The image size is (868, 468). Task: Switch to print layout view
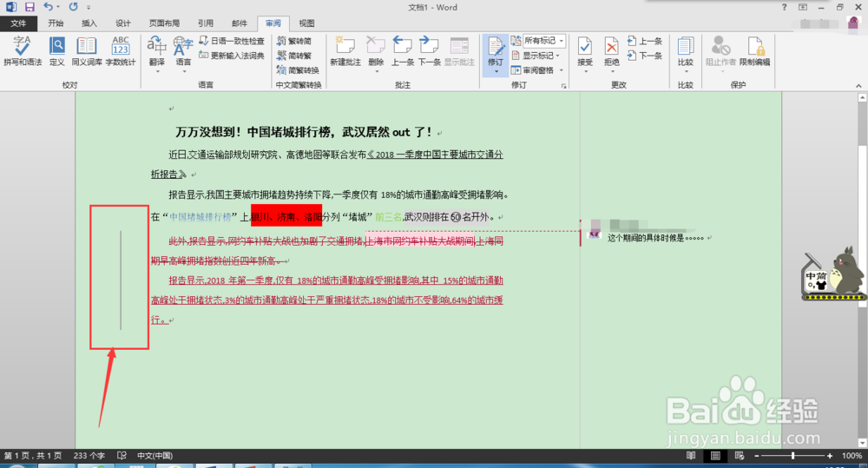point(715,456)
